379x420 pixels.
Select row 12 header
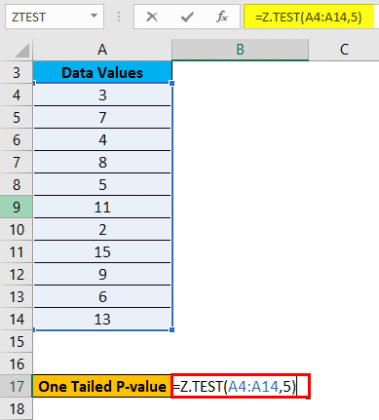coord(16,274)
